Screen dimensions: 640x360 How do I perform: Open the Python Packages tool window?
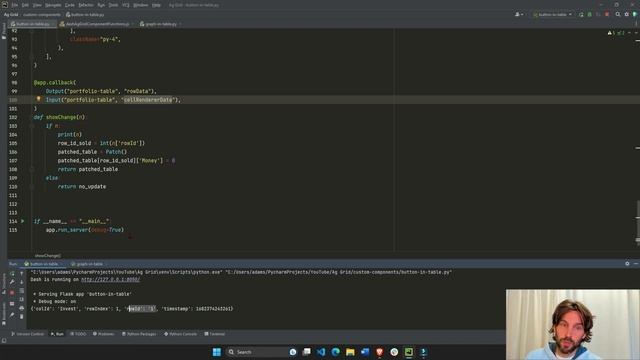point(139,334)
